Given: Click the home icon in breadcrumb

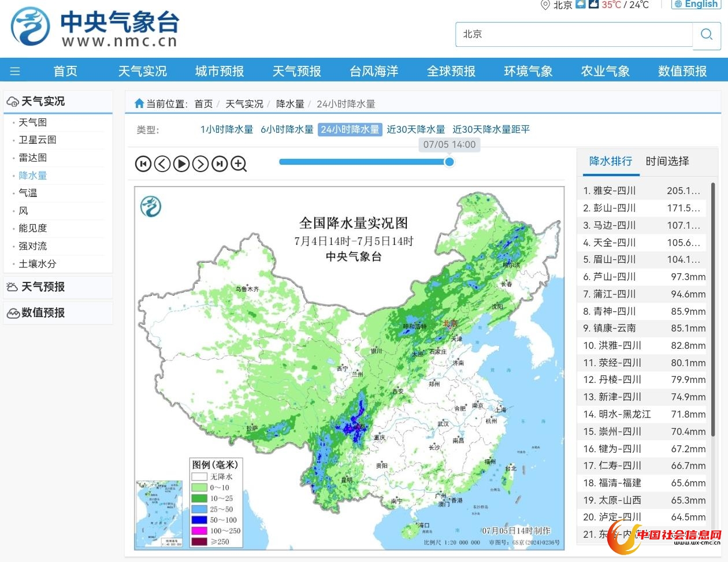Looking at the screenshot, I should tap(139, 103).
